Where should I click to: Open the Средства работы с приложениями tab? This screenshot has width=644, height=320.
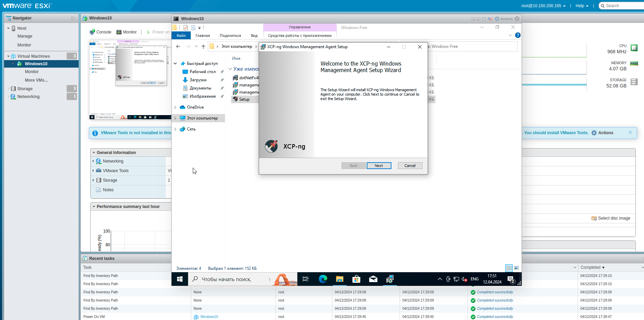[300, 36]
